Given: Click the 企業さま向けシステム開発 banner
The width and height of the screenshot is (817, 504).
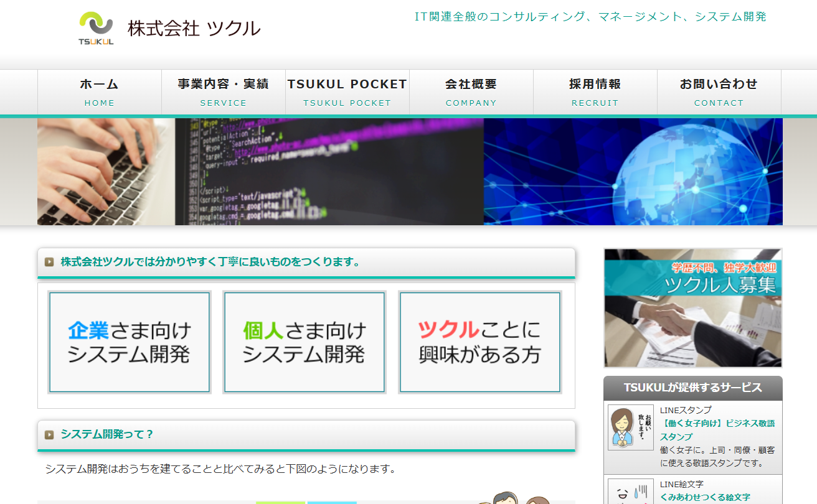Looking at the screenshot, I should point(130,342).
